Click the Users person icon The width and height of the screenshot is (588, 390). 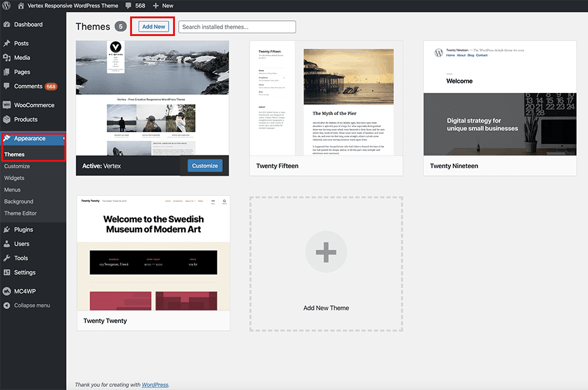click(7, 243)
